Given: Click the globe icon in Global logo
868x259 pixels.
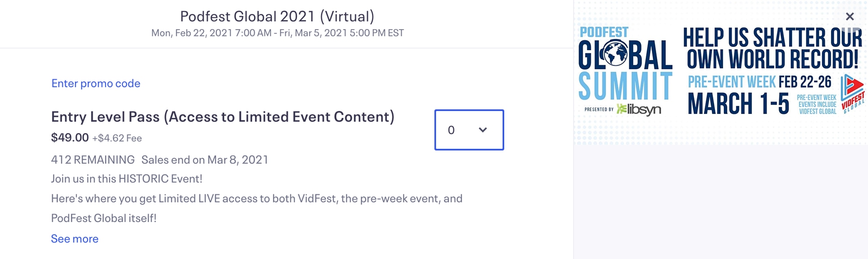Looking at the screenshot, I should pos(615,55).
